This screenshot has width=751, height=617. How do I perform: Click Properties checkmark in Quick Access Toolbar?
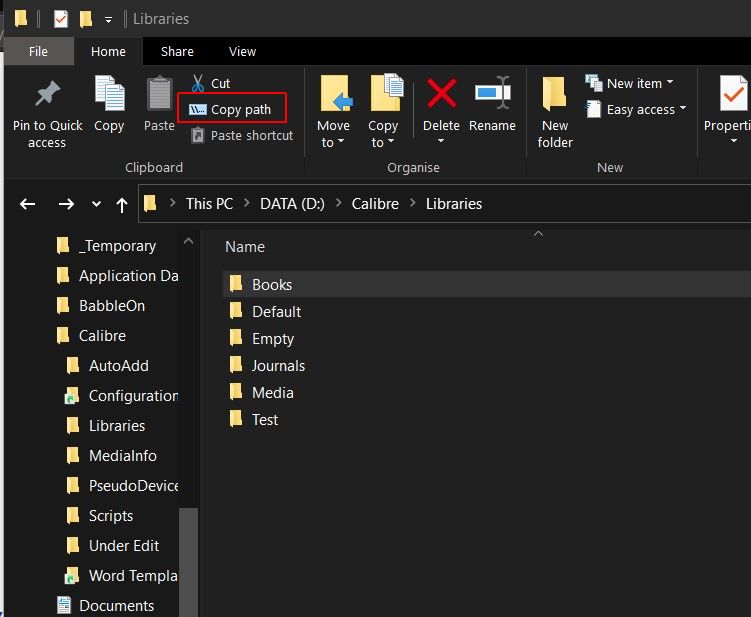click(x=60, y=19)
